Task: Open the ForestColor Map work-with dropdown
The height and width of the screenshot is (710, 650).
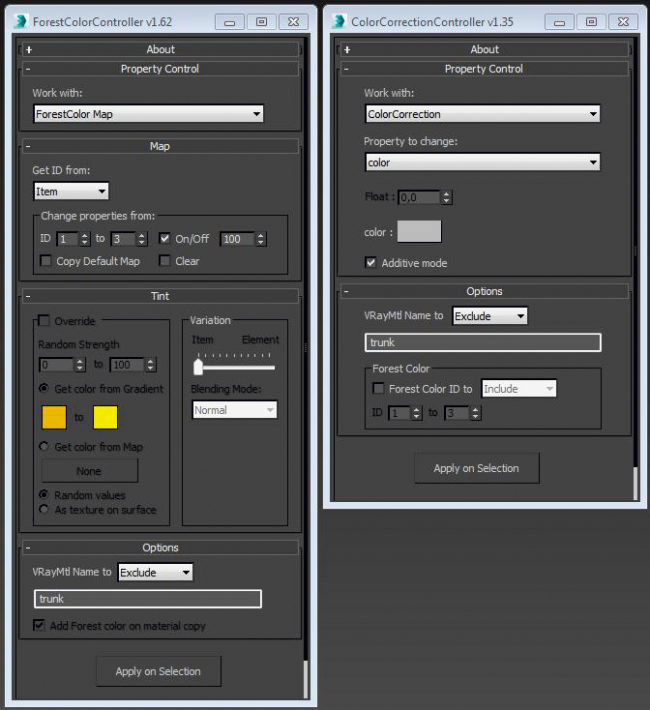Action: (148, 114)
